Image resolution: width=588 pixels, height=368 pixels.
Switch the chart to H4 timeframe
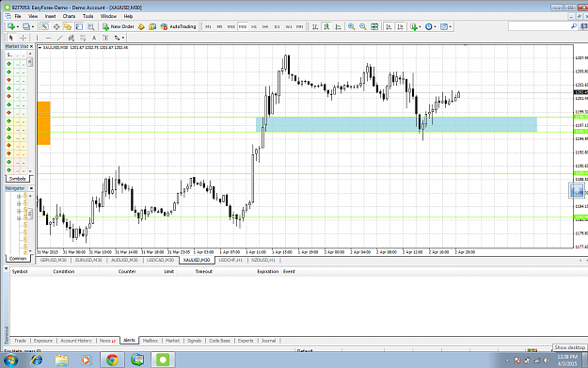265,26
